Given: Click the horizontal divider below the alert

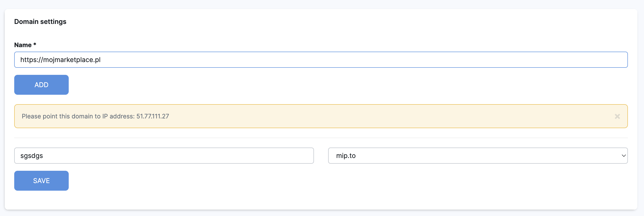Looking at the screenshot, I should click(x=321, y=138).
